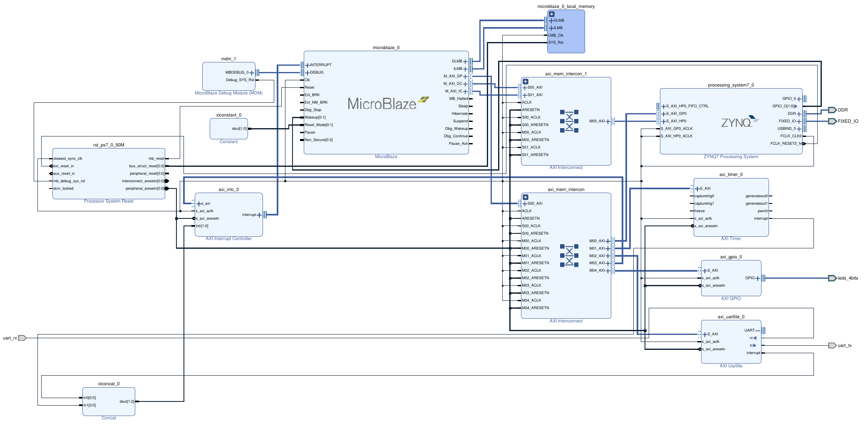Image resolution: width=868 pixels, height=426 pixels.
Task: Expand M_AXI_DP interface pin on microblaze_0
Action: [466, 77]
